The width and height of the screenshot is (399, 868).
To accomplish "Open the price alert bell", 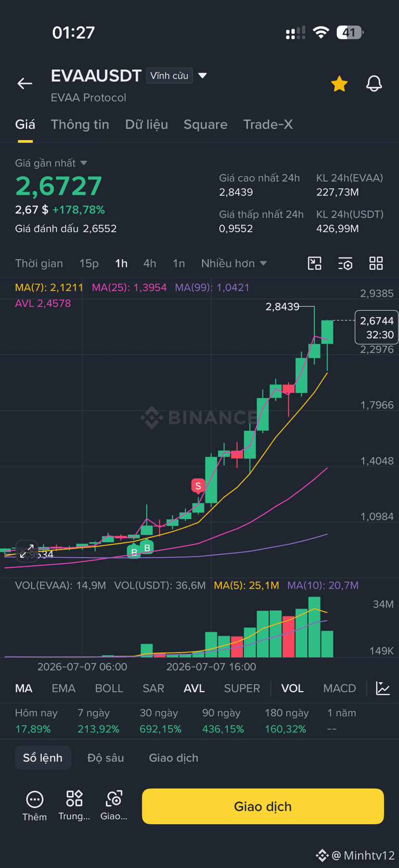I will [x=374, y=84].
